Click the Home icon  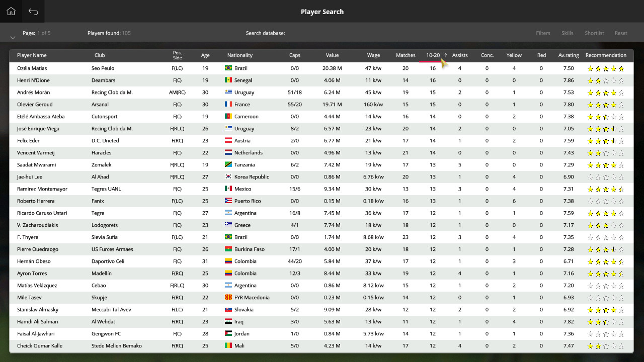click(x=11, y=12)
